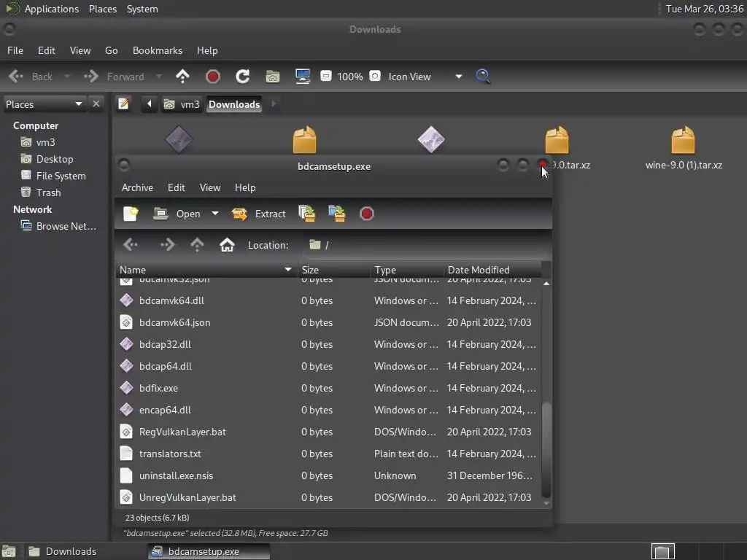
Task: Open the Go menu in Downloads window
Action: click(x=112, y=50)
